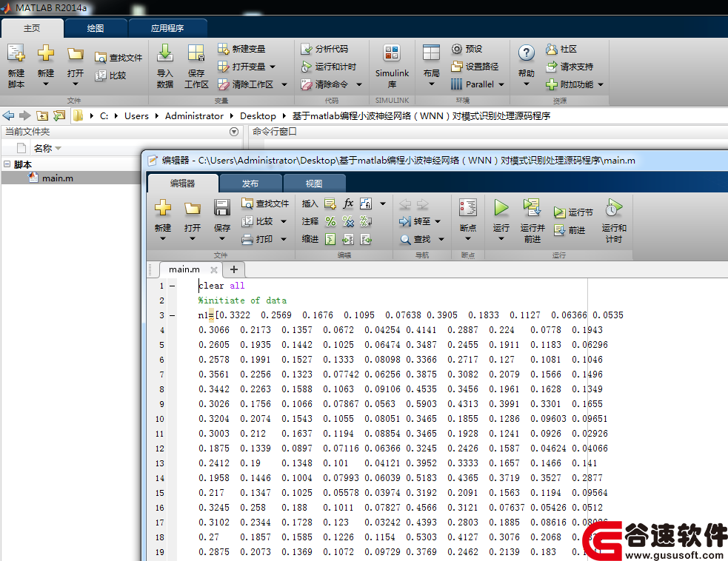Toggle breakpoint dash on line 1
The image size is (728, 561).
click(x=173, y=286)
